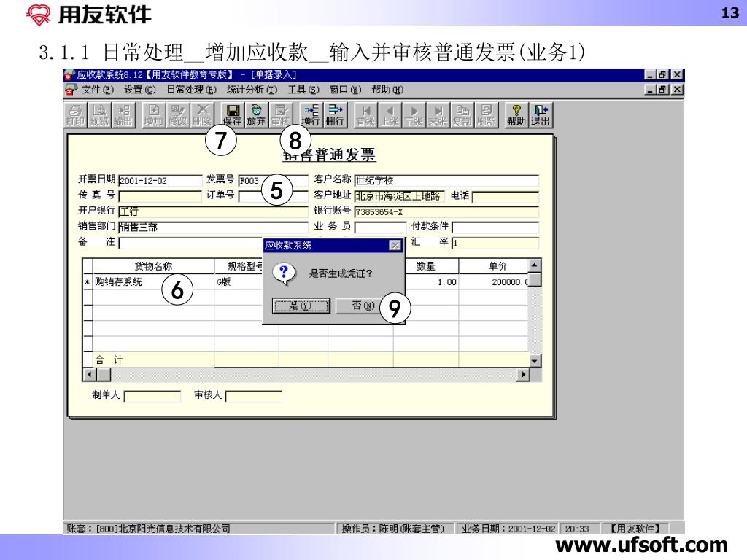Insert a row with 增行 icon

[311, 115]
